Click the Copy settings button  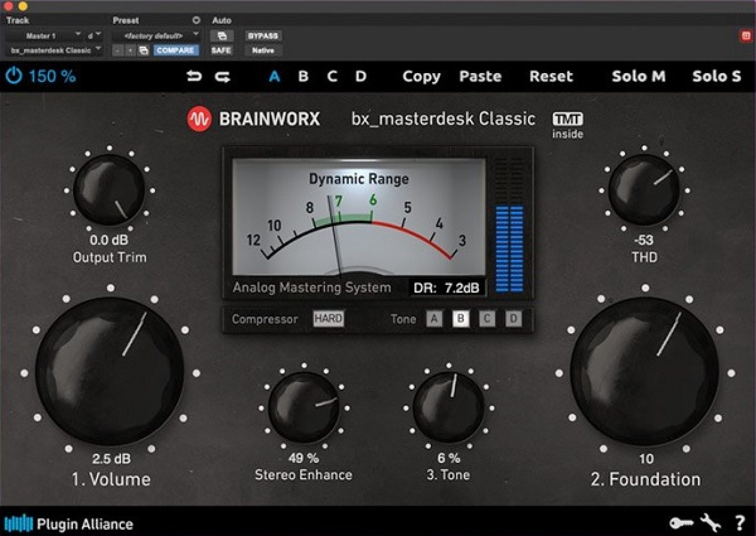pyautogui.click(x=421, y=77)
